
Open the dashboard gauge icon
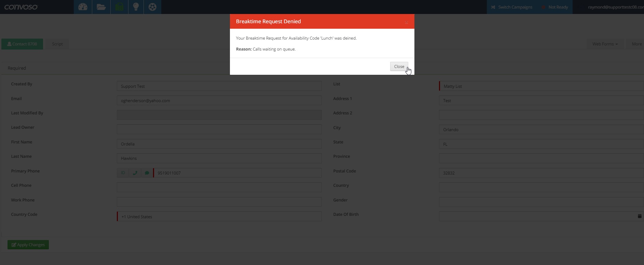click(83, 7)
